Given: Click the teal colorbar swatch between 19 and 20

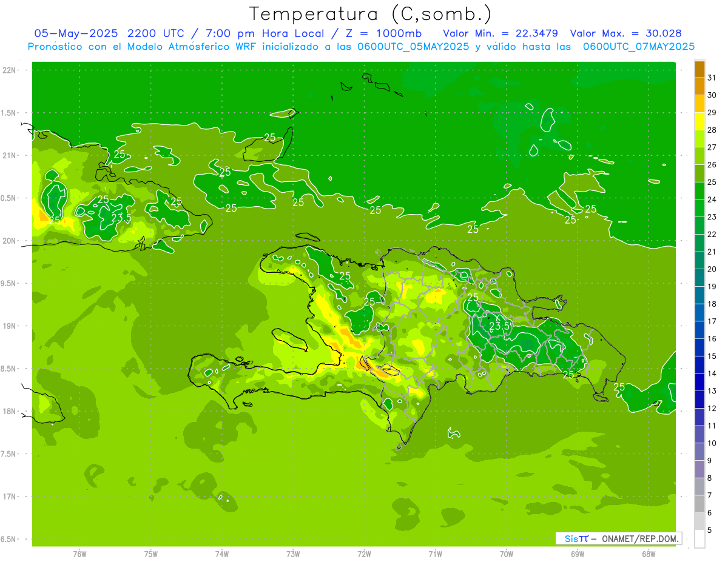Looking at the screenshot, I should (x=699, y=278).
